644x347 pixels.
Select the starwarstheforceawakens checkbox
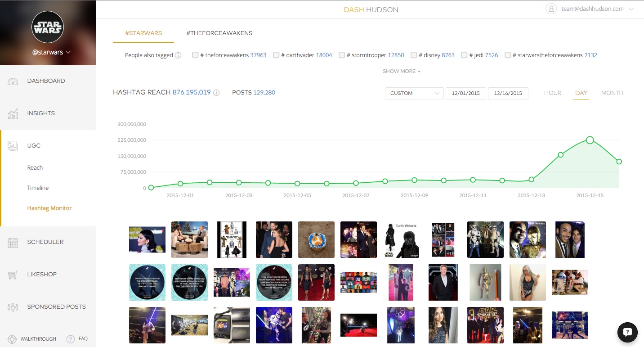click(x=508, y=55)
